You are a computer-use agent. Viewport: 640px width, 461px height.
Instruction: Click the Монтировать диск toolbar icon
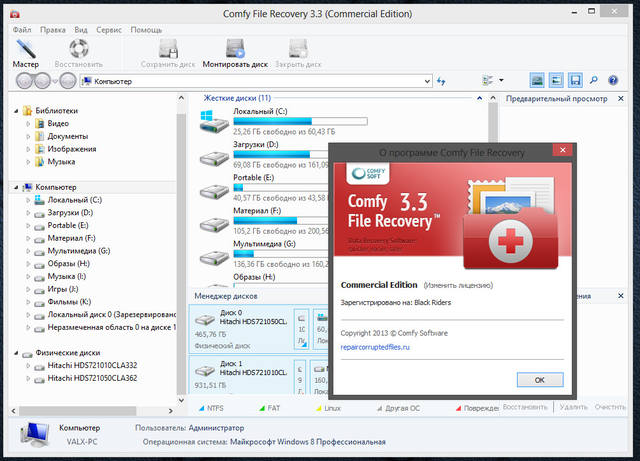(235, 51)
